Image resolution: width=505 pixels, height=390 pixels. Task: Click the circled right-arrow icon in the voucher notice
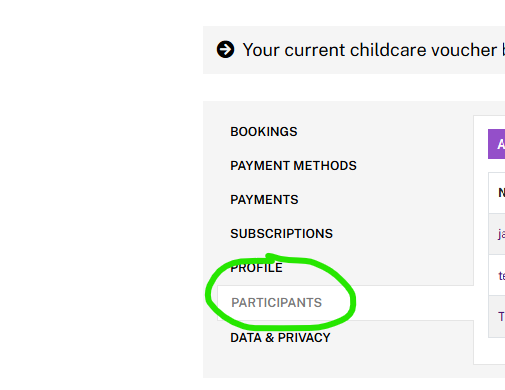pos(225,50)
